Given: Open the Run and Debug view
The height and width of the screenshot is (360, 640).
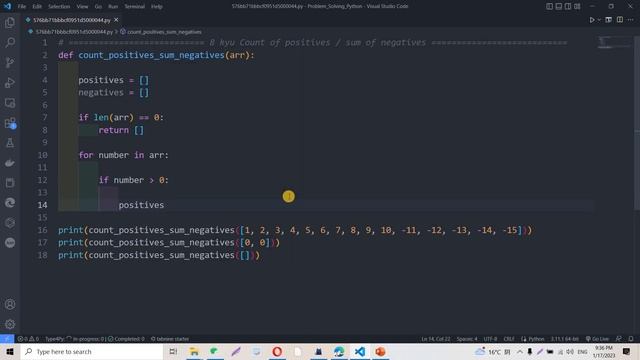Looking at the screenshot, I should pyautogui.click(x=10, y=82).
